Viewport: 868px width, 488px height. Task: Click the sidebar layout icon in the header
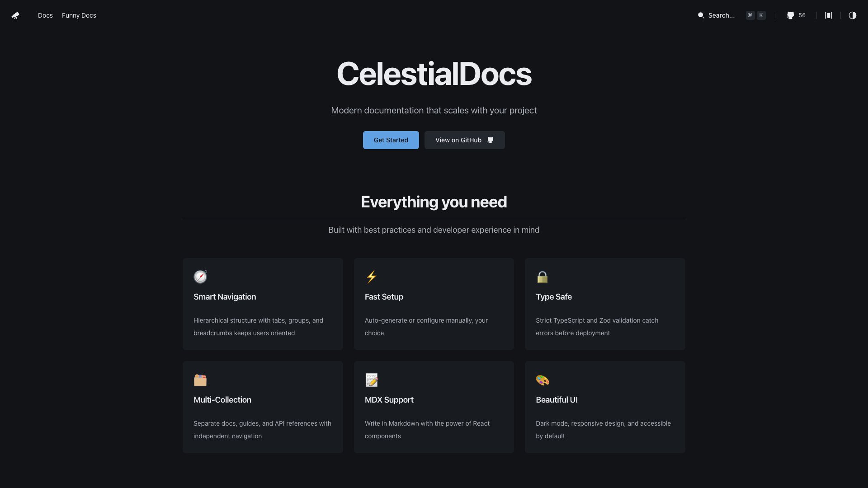click(x=829, y=15)
